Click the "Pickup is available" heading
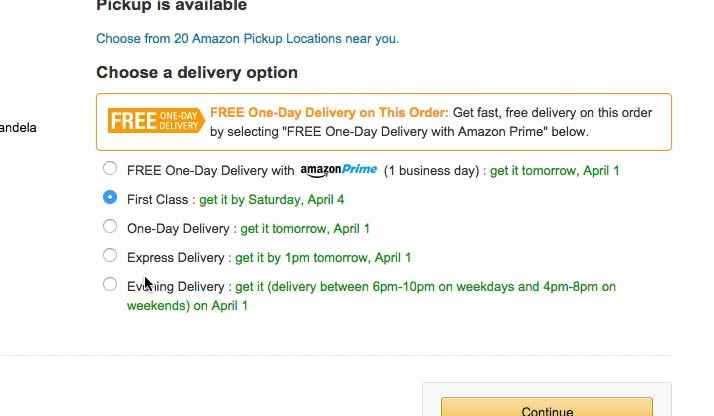The height and width of the screenshot is (416, 714). (x=171, y=6)
